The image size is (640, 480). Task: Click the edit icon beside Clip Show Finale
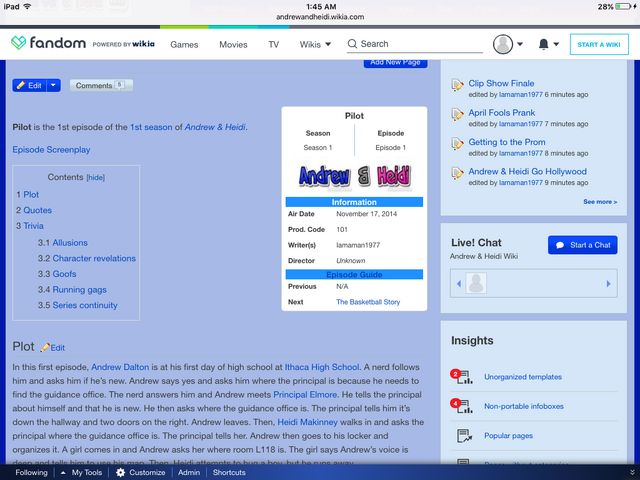pyautogui.click(x=457, y=84)
